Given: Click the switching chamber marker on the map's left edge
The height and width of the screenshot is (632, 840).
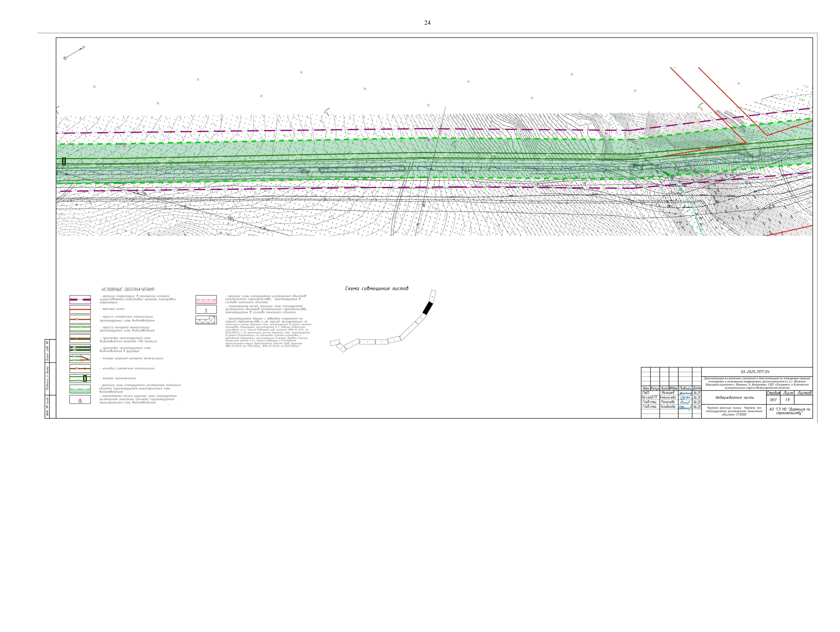Looking at the screenshot, I should click(x=64, y=161).
